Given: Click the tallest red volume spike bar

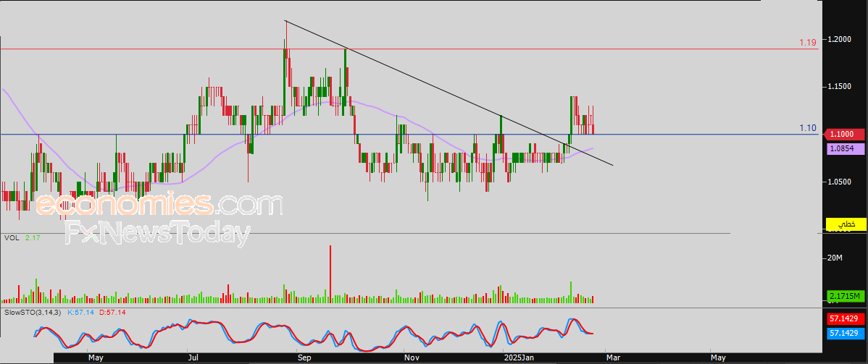Looking at the screenshot, I should [330, 274].
